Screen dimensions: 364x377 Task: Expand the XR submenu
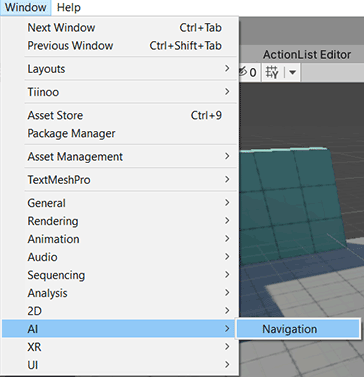[120, 347]
